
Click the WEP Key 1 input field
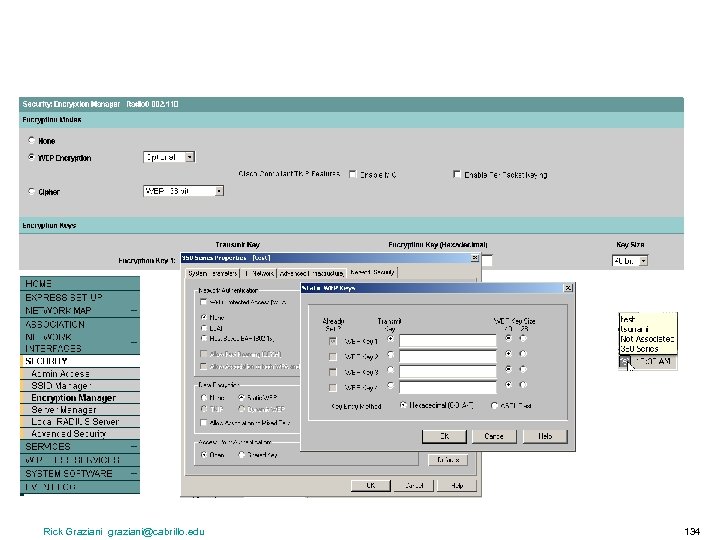click(448, 341)
